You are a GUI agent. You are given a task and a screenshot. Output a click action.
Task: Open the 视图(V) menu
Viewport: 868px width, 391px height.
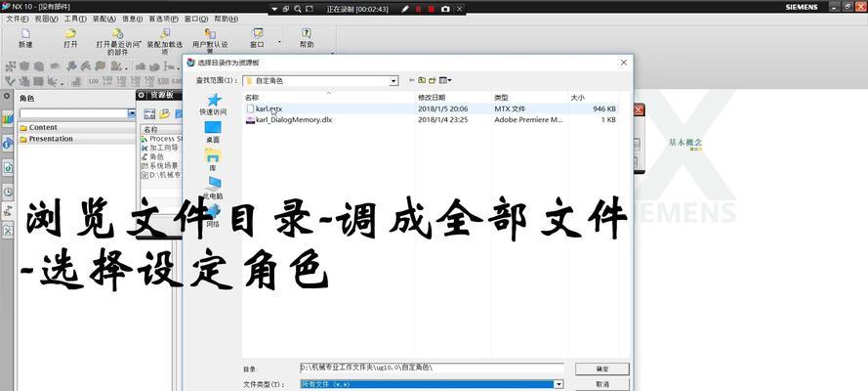(x=47, y=19)
